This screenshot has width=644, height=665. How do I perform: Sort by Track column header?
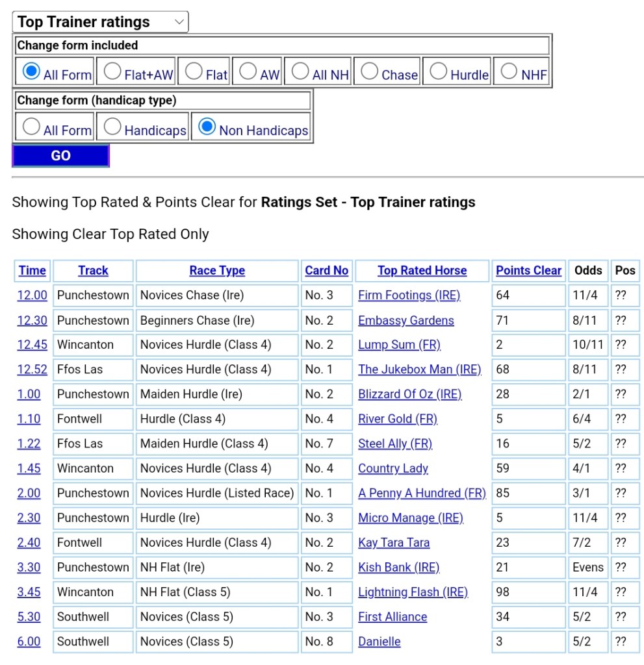pos(93,271)
